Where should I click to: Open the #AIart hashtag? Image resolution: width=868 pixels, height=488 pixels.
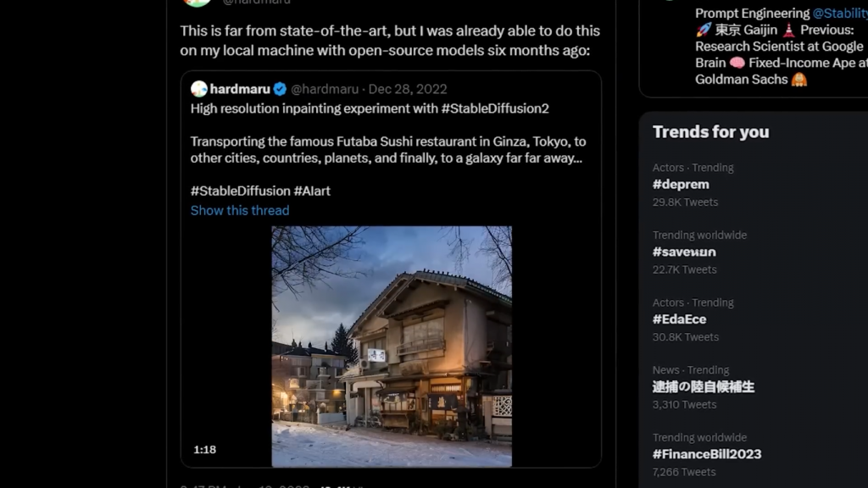312,191
